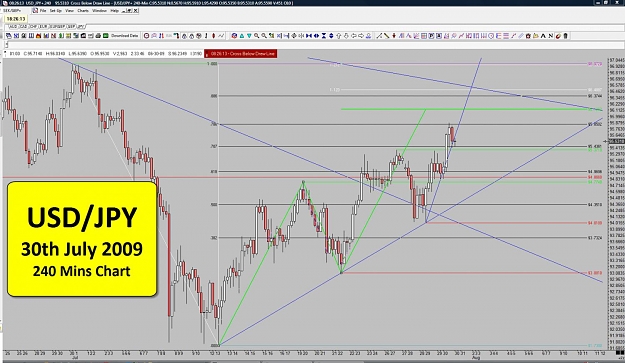This screenshot has height=363, width=625.
Task: Select the red candlestick chart style icon
Action: (213, 36)
